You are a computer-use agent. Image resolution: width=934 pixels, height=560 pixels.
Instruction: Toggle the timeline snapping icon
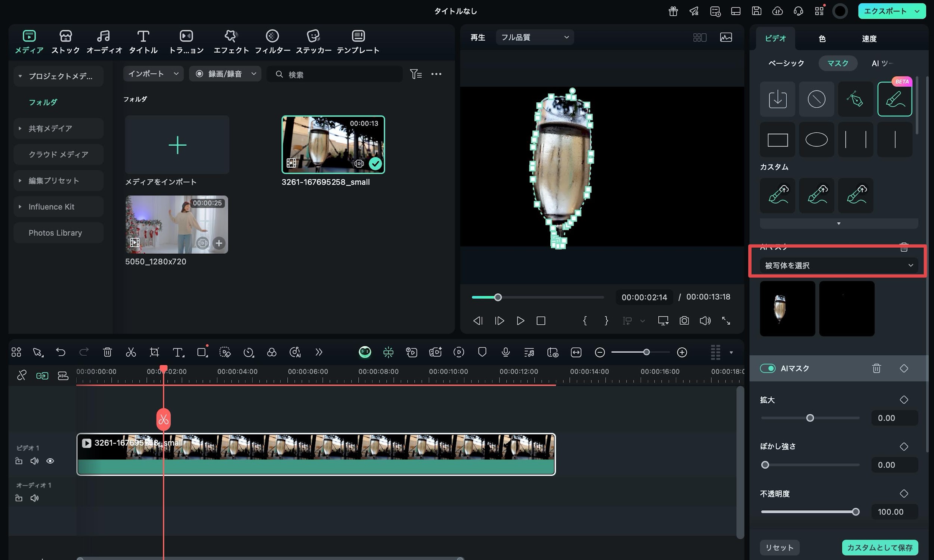coord(388,352)
